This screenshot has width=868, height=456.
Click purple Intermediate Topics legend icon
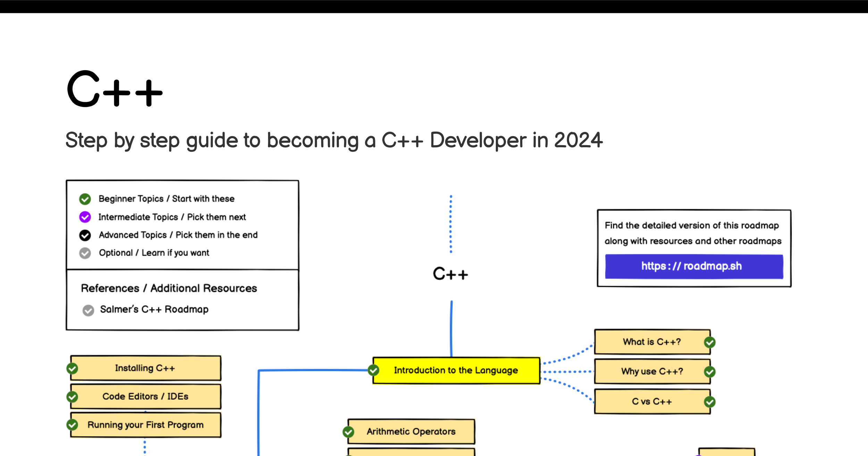click(85, 217)
